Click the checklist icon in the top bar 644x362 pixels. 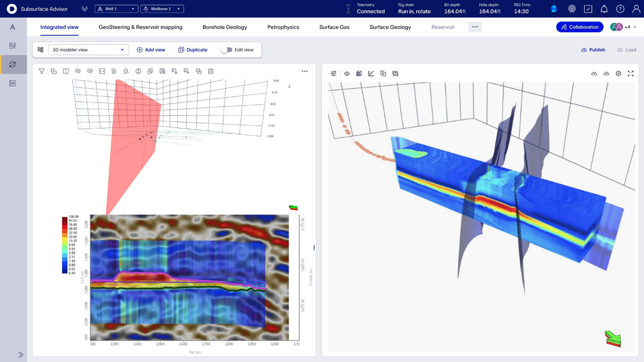[588, 9]
